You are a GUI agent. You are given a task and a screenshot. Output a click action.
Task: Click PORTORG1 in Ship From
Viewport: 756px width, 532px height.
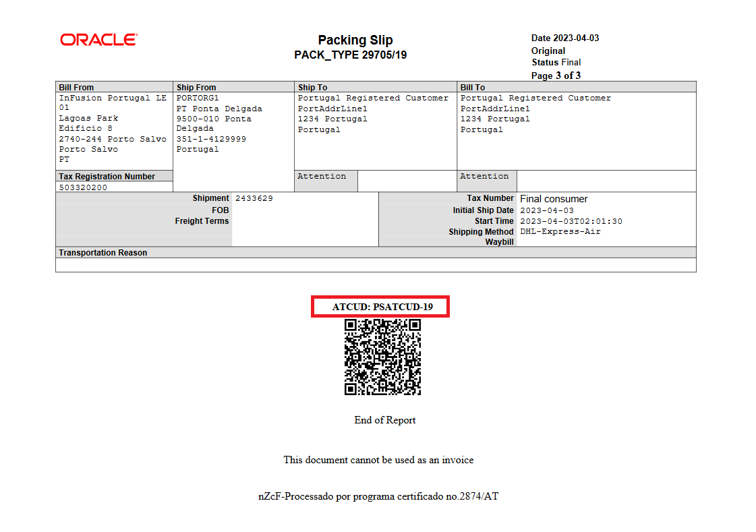pyautogui.click(x=198, y=98)
